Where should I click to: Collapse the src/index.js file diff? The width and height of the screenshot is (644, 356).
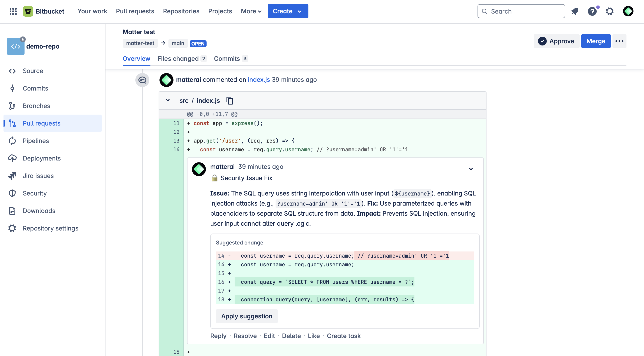[168, 100]
